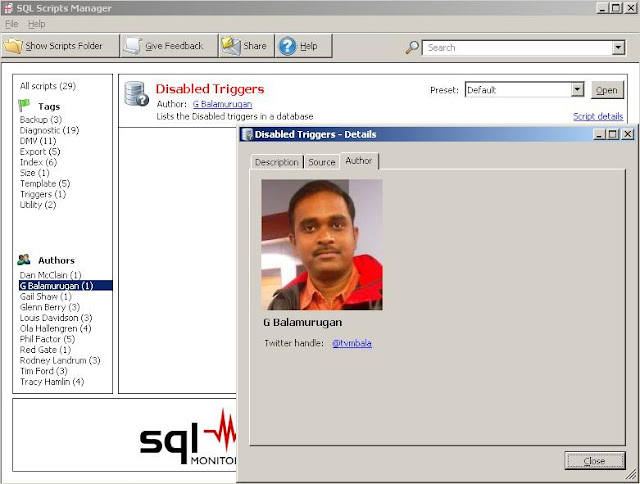Click the Disabled Triggers script title
The image size is (640, 484).
210,89
